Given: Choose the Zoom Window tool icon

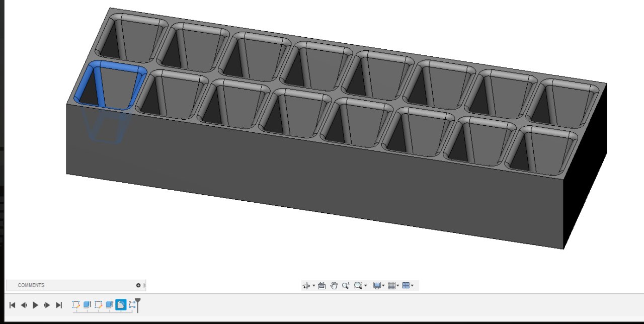Looking at the screenshot, I should point(358,286).
